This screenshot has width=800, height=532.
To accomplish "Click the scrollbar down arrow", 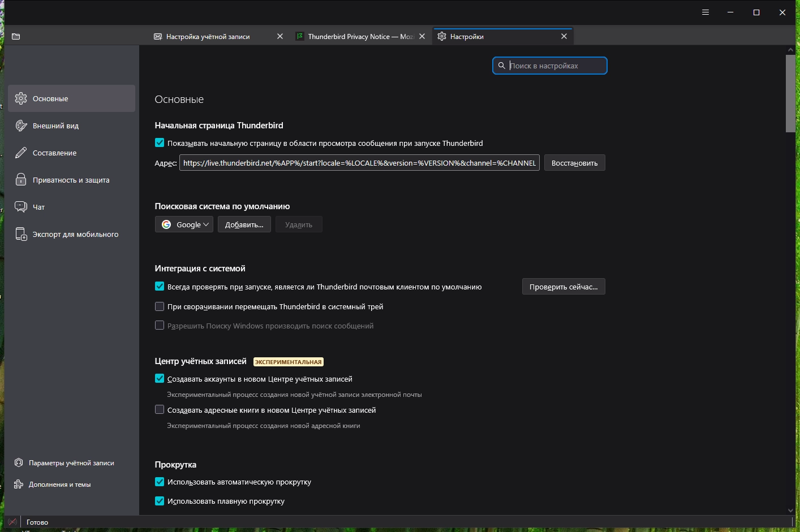I will 790,511.
